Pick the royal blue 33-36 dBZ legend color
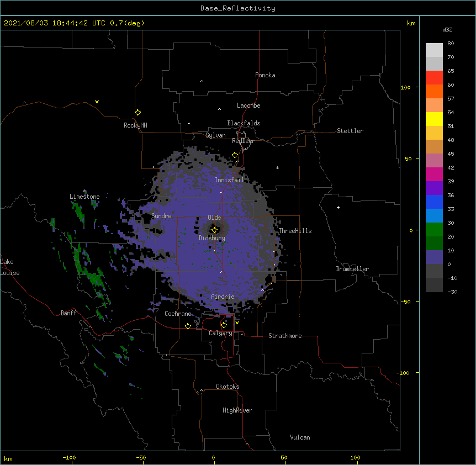This screenshot has height=465, width=476. [434, 202]
